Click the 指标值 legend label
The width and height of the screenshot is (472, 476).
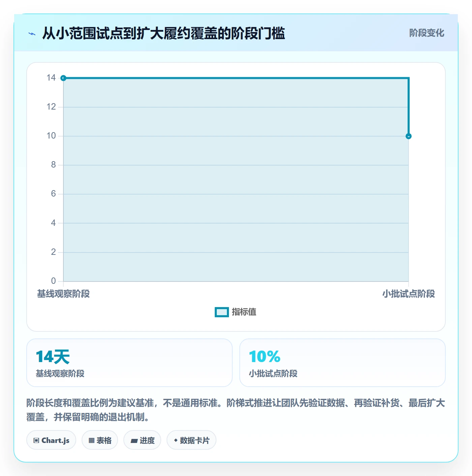[x=244, y=312]
